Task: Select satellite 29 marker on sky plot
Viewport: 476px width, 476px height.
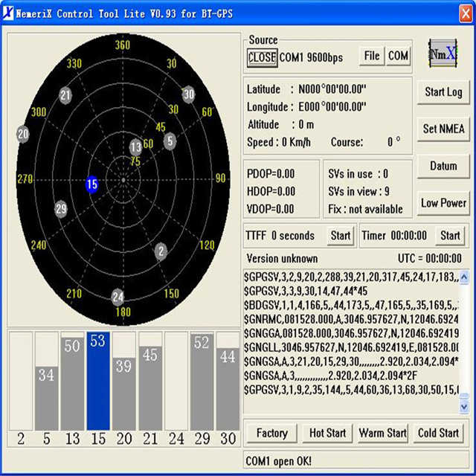Action: coord(61,209)
